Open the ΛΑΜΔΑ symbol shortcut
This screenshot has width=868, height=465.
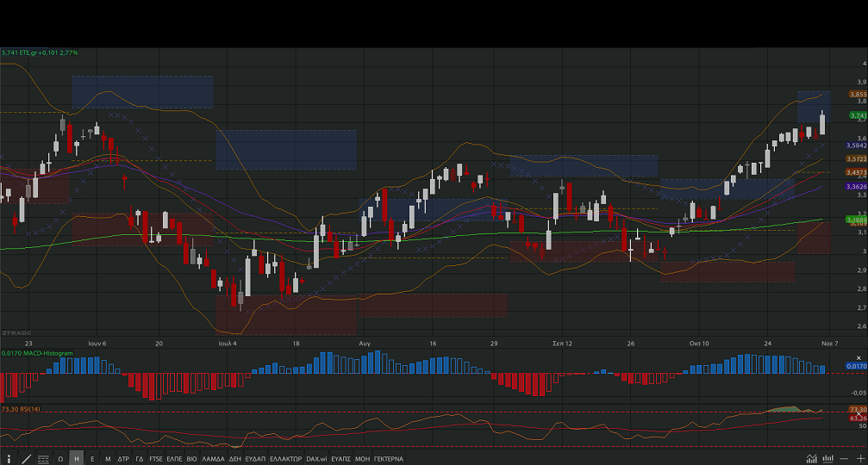pos(213,459)
